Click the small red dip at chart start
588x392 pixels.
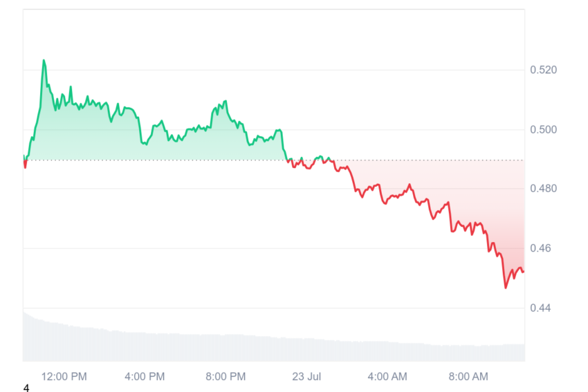pyautogui.click(x=25, y=165)
